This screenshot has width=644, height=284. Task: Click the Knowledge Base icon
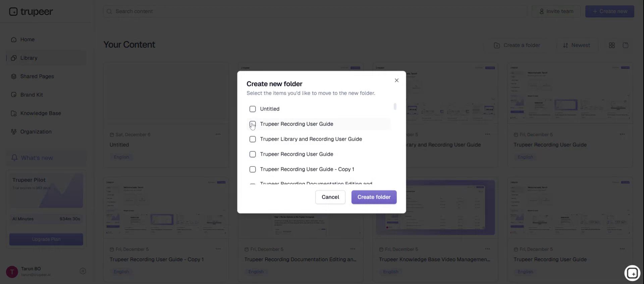[x=14, y=113]
